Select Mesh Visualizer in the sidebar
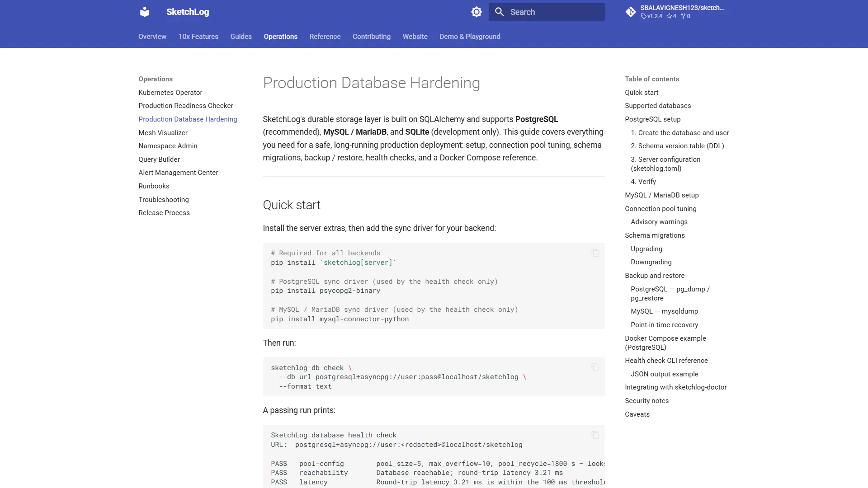Screen dimensions: 868x488 click(x=163, y=133)
